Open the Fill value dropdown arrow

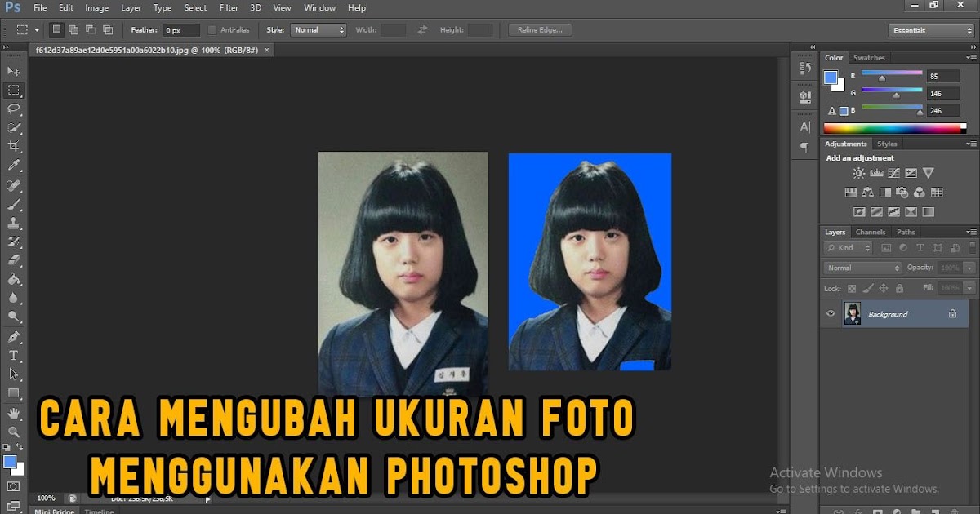pos(969,288)
